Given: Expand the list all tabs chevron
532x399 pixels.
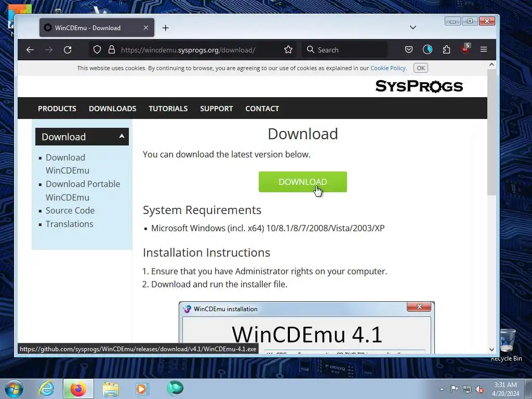Looking at the screenshot, I should 413,28.
